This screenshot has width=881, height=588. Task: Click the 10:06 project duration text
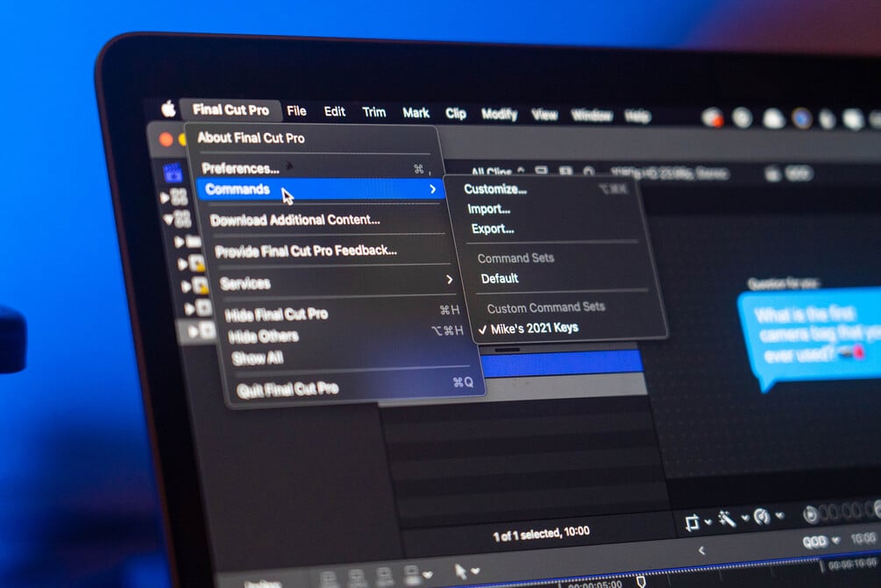point(863,539)
